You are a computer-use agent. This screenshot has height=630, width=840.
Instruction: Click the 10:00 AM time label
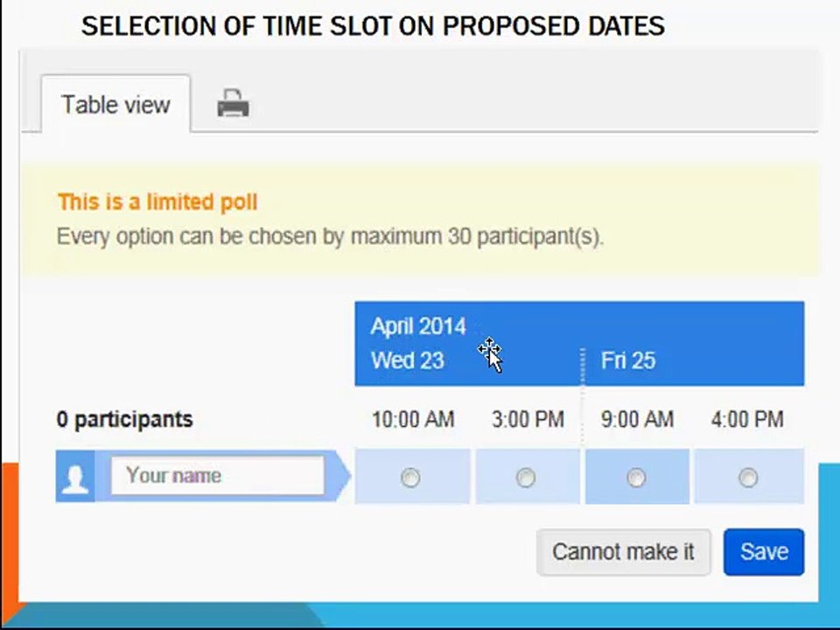point(413,419)
